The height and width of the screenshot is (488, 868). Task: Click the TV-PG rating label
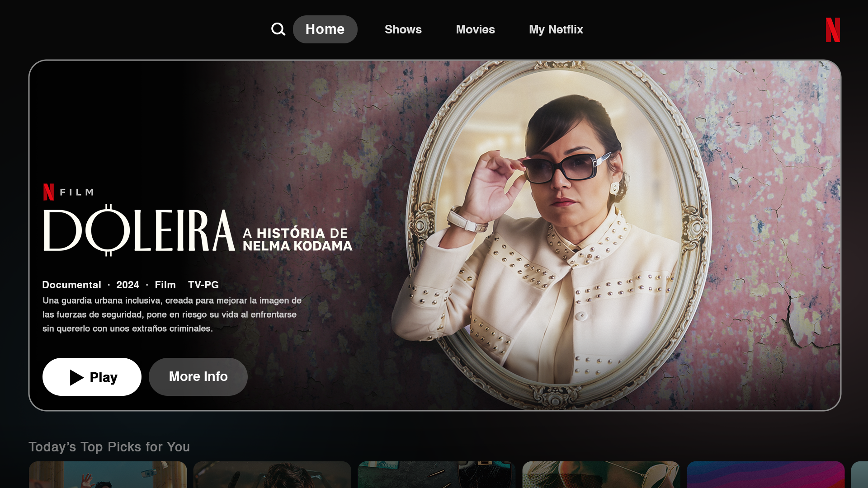tap(203, 285)
